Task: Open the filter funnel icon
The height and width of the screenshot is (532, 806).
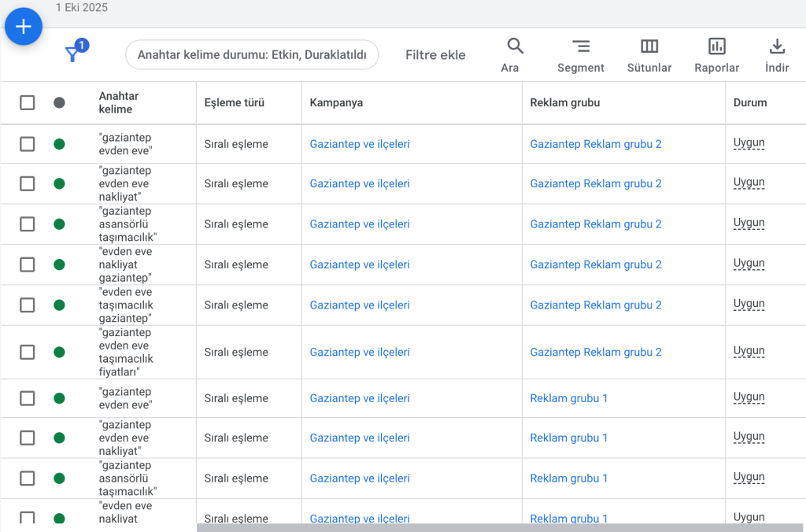Action: 73,54
